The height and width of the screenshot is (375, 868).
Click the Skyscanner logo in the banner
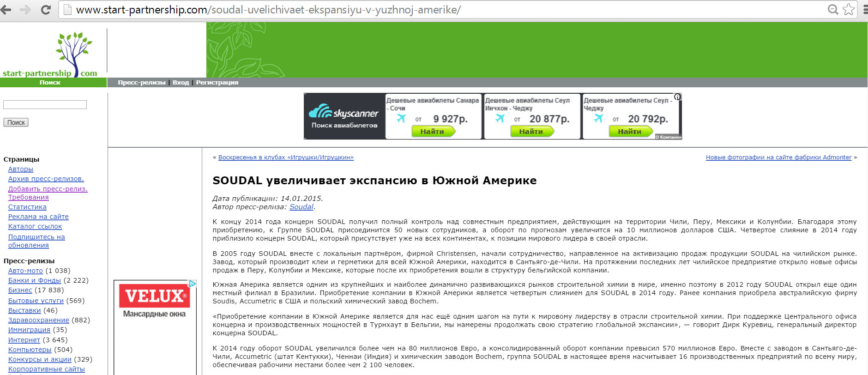click(x=344, y=112)
